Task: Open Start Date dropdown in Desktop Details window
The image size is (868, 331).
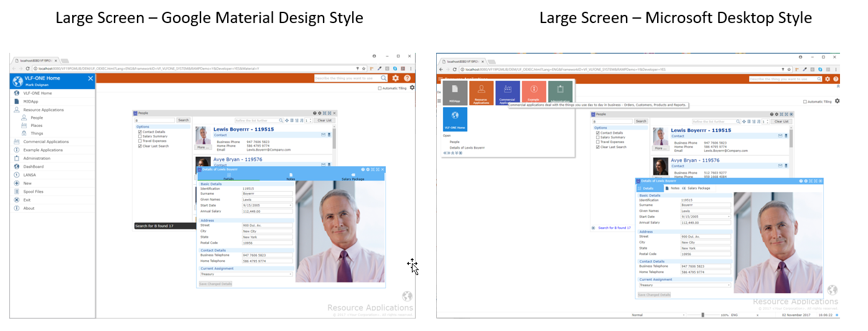Action: tap(730, 217)
